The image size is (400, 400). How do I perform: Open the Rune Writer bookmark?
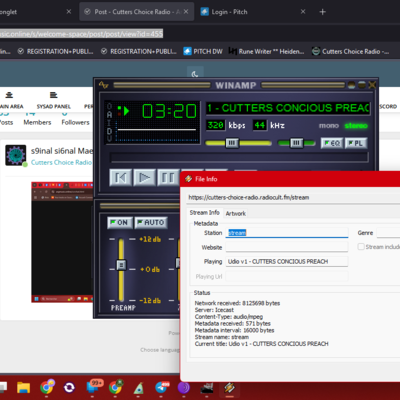pos(266,51)
